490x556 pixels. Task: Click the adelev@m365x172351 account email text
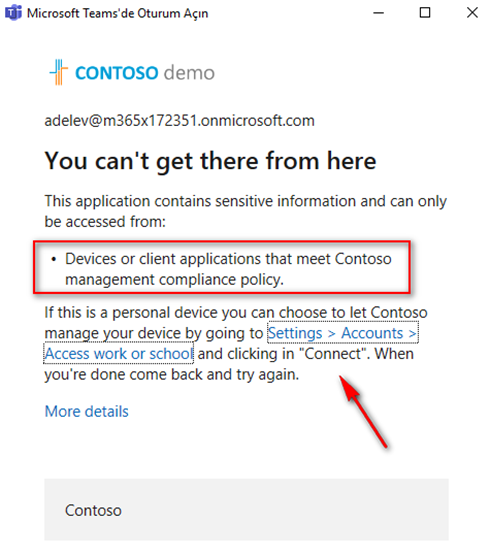179,121
